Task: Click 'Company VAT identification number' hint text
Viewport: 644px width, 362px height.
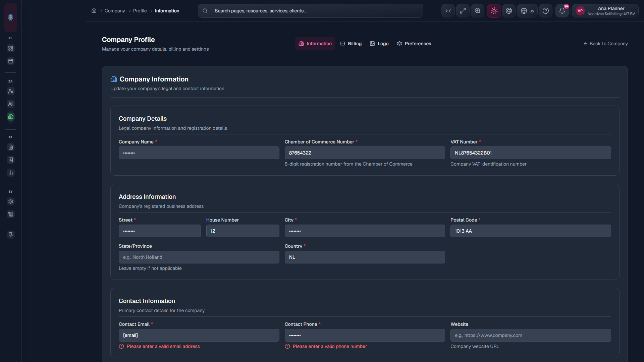Action: 488,164
